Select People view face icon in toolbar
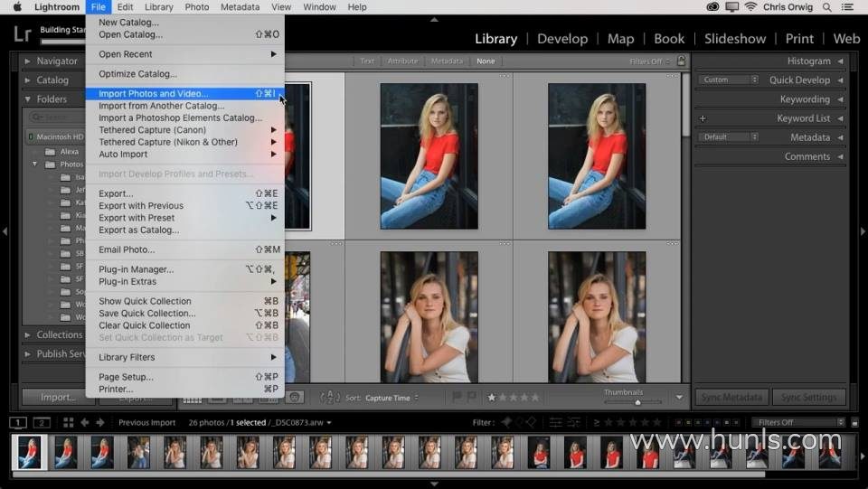This screenshot has height=489, width=868. [295, 397]
